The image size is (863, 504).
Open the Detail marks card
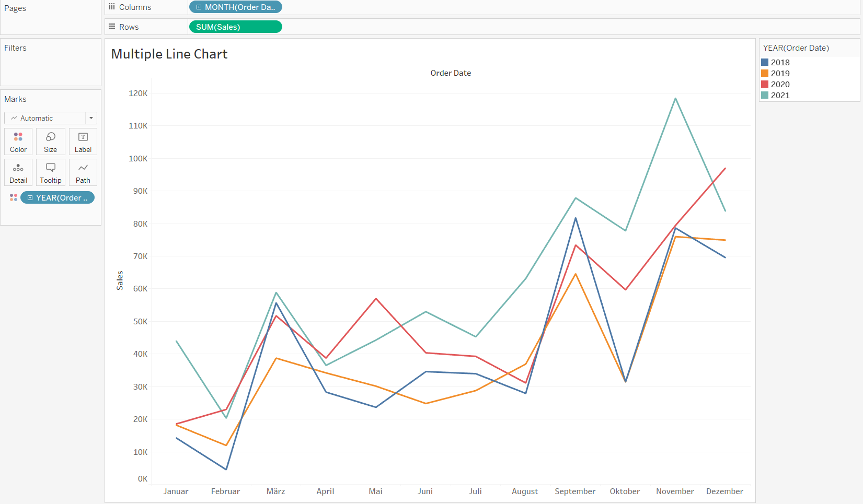pos(18,172)
